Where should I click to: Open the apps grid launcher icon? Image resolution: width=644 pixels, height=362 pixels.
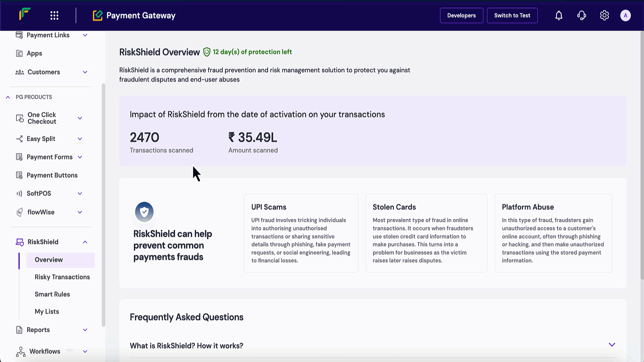[x=54, y=15]
